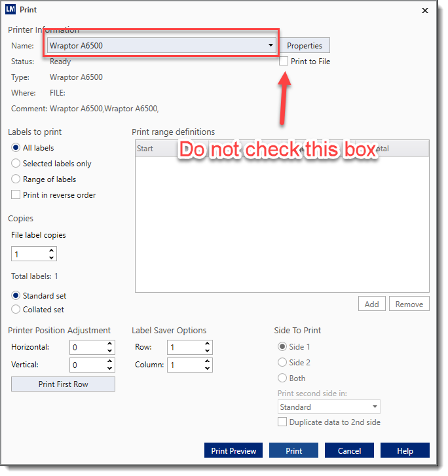
Task: Click inside the Row label saver field
Action: click(x=183, y=347)
